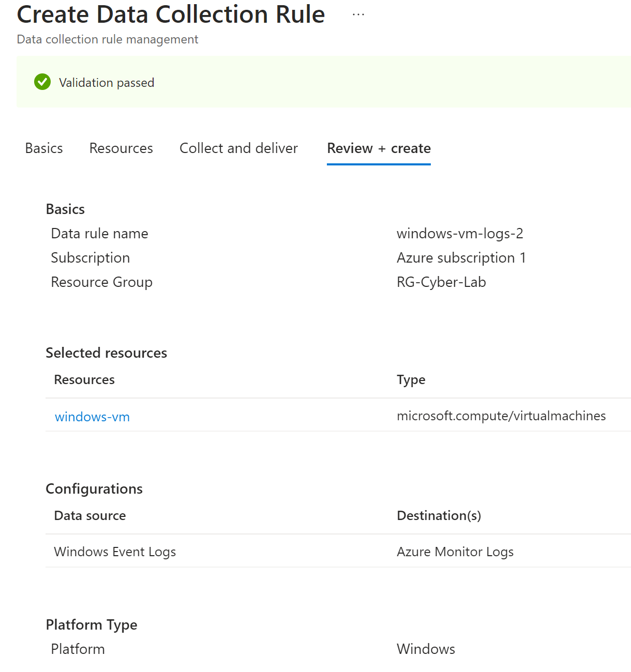Click the Azure Monitor Logs destination entry
The height and width of the screenshot is (672, 631).
pyautogui.click(x=455, y=552)
